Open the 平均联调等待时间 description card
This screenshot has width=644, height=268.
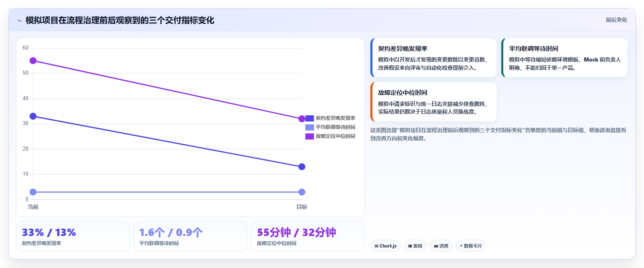(564, 58)
